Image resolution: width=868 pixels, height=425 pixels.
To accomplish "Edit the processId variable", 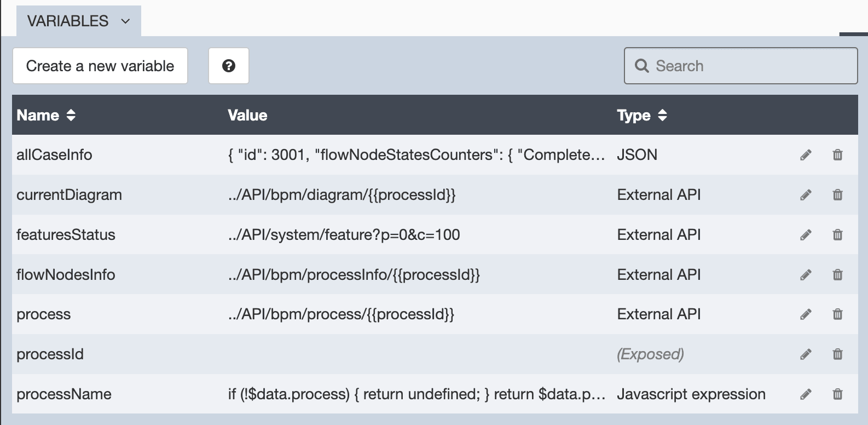I will [805, 354].
